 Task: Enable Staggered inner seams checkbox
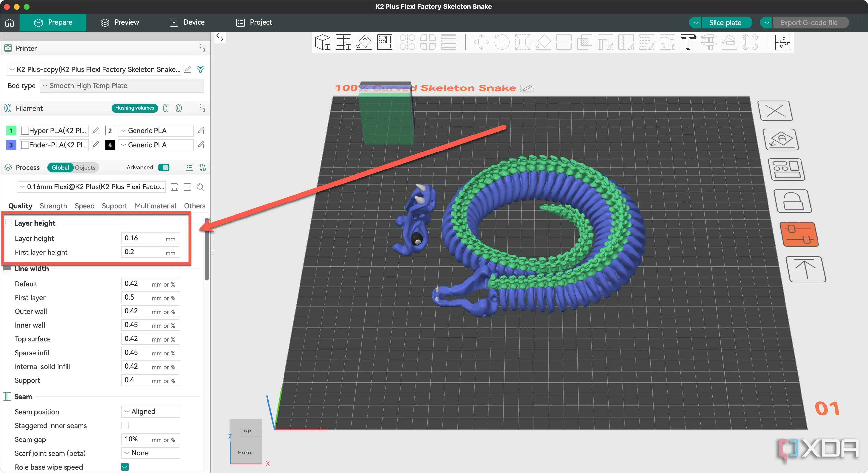click(125, 426)
